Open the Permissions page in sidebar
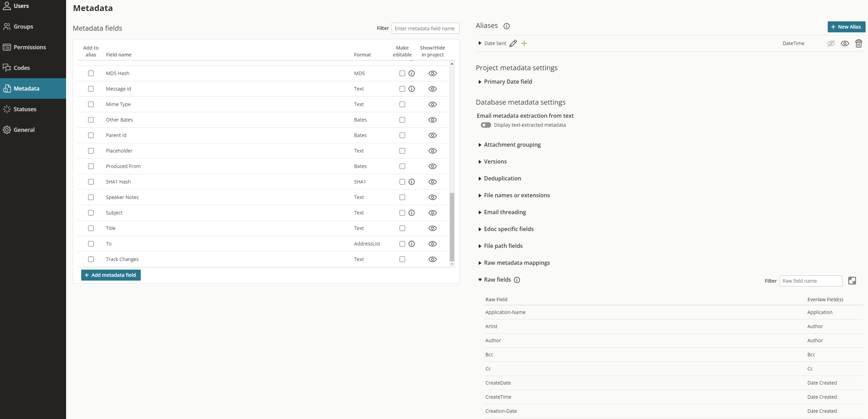 click(x=30, y=47)
